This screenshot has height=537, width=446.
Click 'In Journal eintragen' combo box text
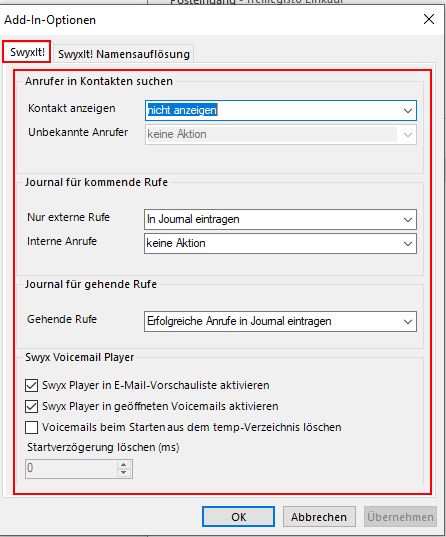(x=193, y=219)
